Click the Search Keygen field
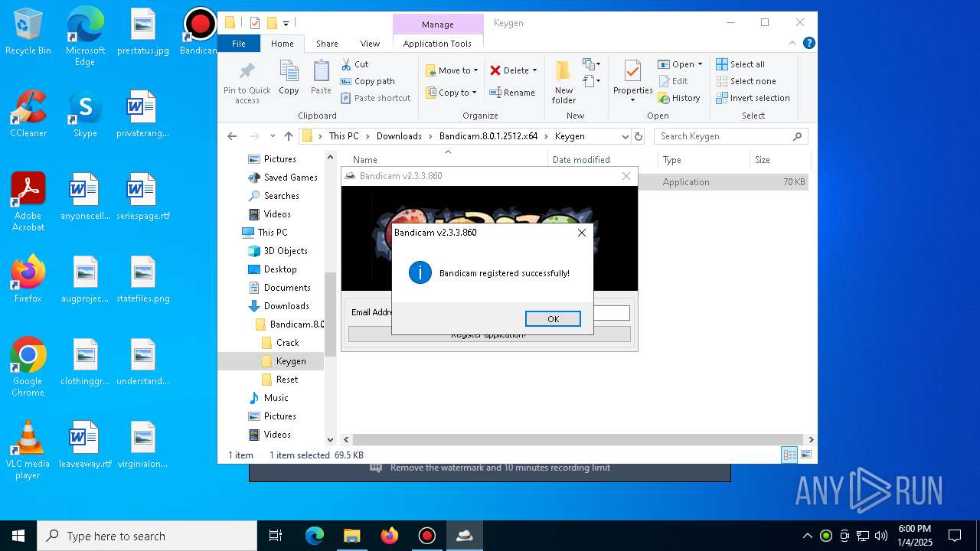Screen dimensions: 980x551 tap(731, 136)
